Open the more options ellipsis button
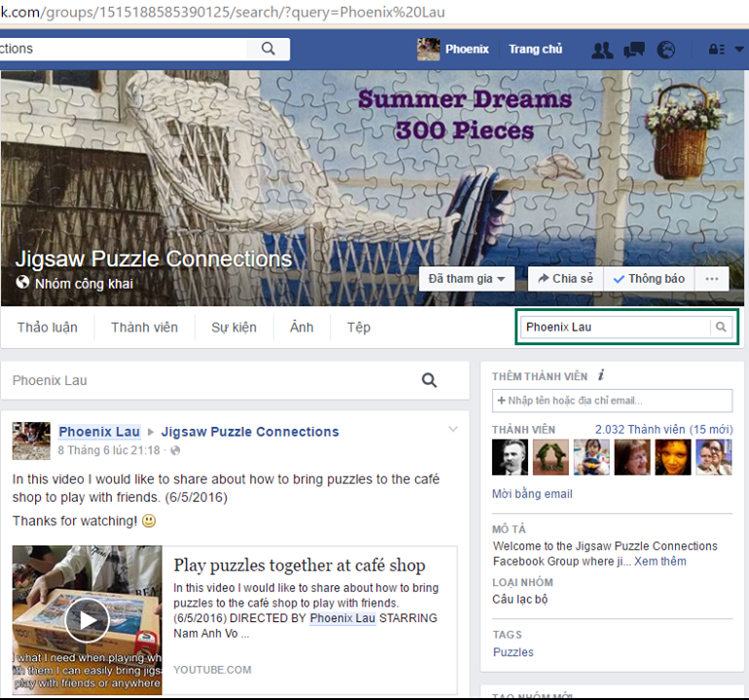The height and width of the screenshot is (700, 749). pyautogui.click(x=712, y=279)
